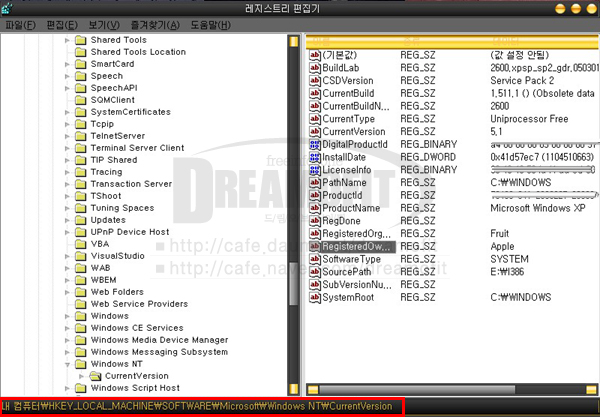Open the 도움말(H) menu
The height and width of the screenshot is (417, 600).
(x=210, y=25)
